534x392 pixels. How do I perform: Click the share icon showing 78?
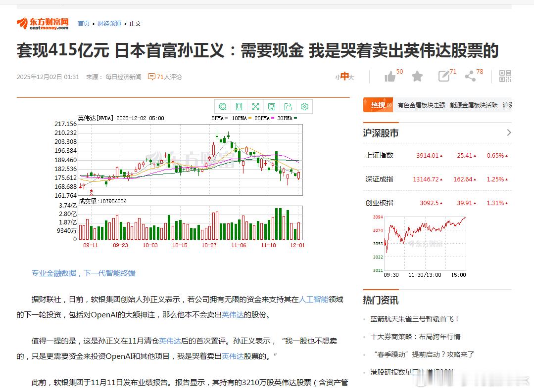pos(470,76)
